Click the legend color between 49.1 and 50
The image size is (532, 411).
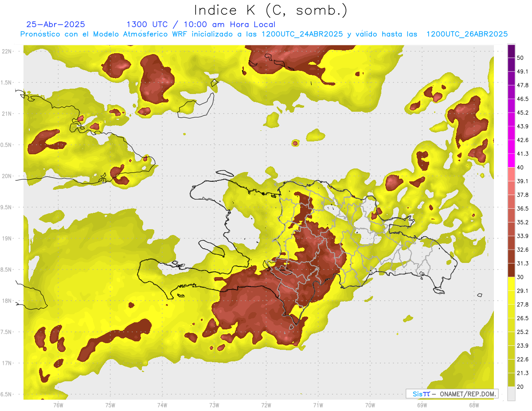click(x=511, y=65)
